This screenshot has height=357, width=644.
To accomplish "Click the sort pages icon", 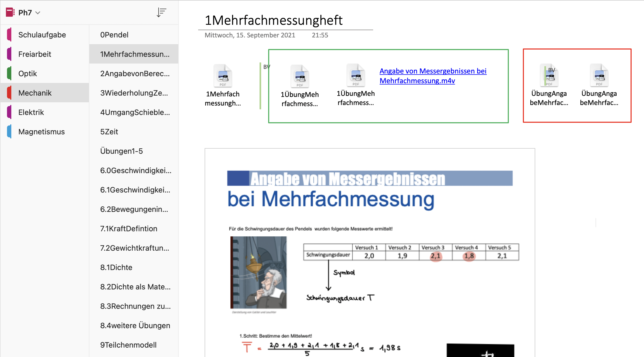I will [161, 12].
